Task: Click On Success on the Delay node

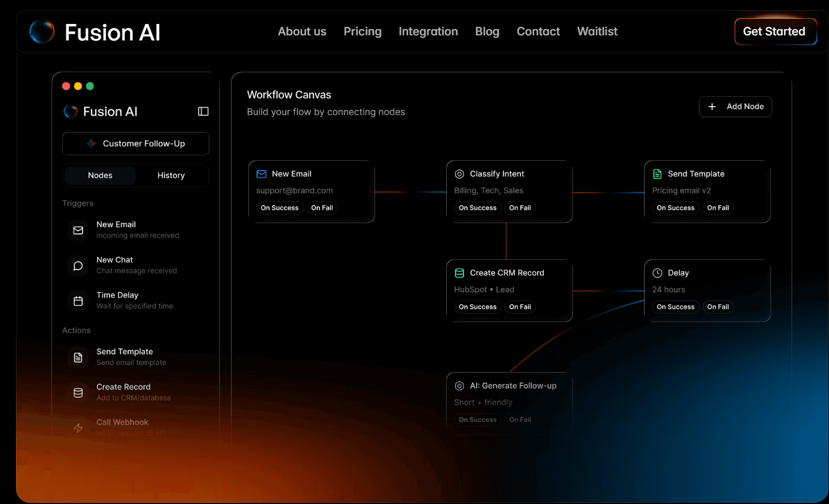Action: [x=676, y=307]
